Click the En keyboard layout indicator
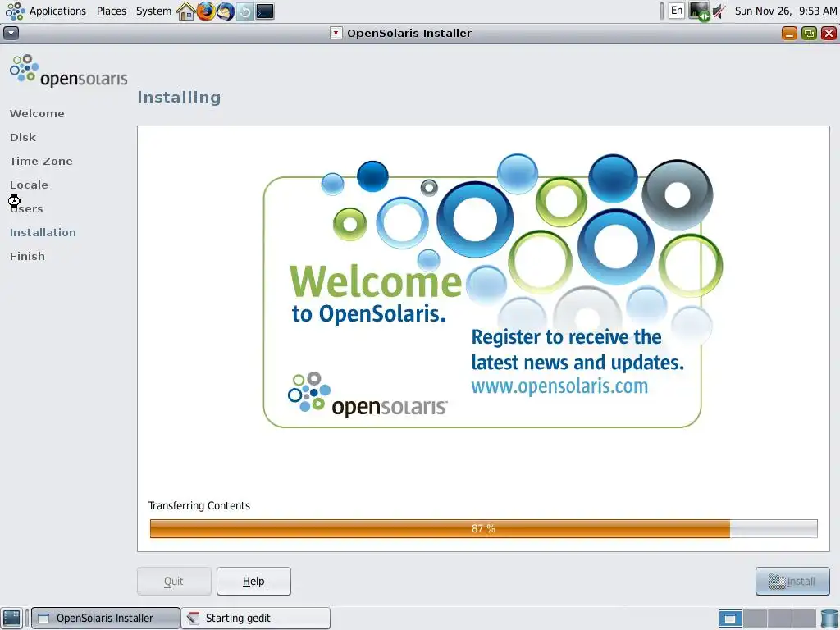 point(677,11)
